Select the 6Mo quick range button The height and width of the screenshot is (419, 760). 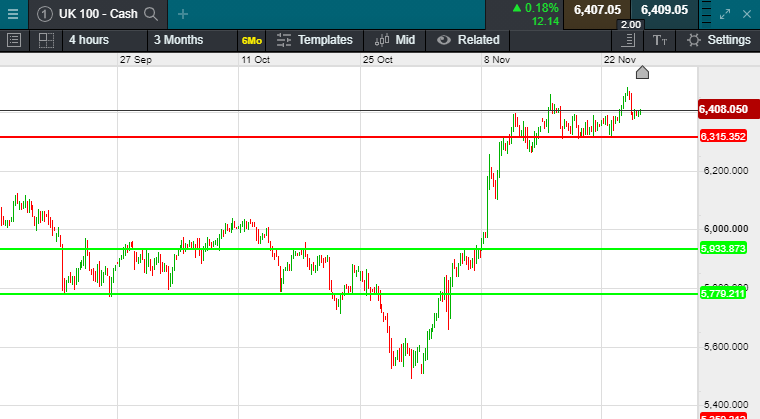252,41
